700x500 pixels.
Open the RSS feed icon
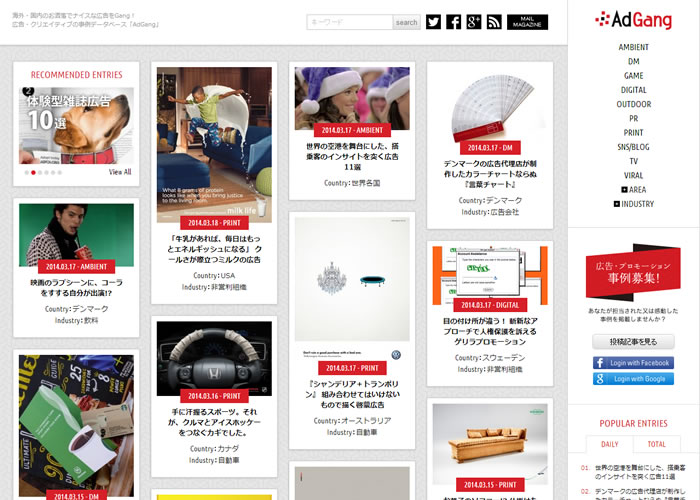coord(494,22)
